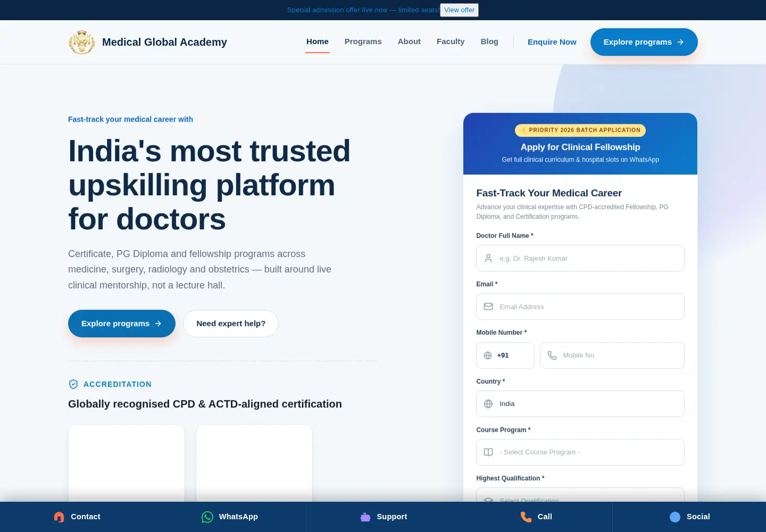766x532 pixels.
Task: Click the Priority 2026 Batch Application badge
Action: click(x=580, y=130)
